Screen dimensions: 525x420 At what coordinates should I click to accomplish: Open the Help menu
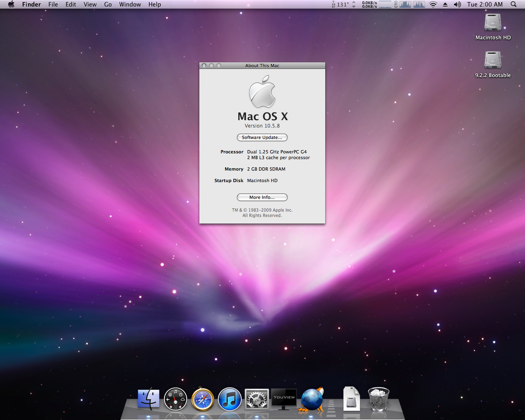click(155, 5)
